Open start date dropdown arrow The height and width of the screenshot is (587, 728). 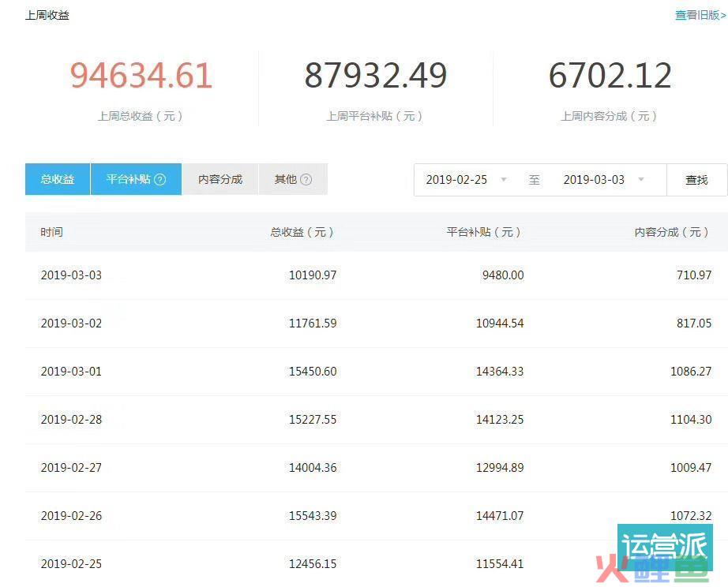point(504,180)
